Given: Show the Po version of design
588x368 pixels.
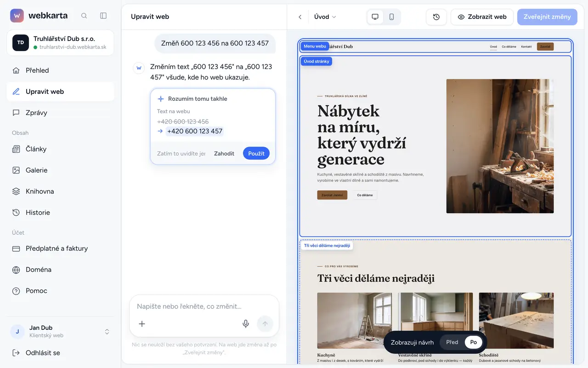Looking at the screenshot, I should pos(474,342).
